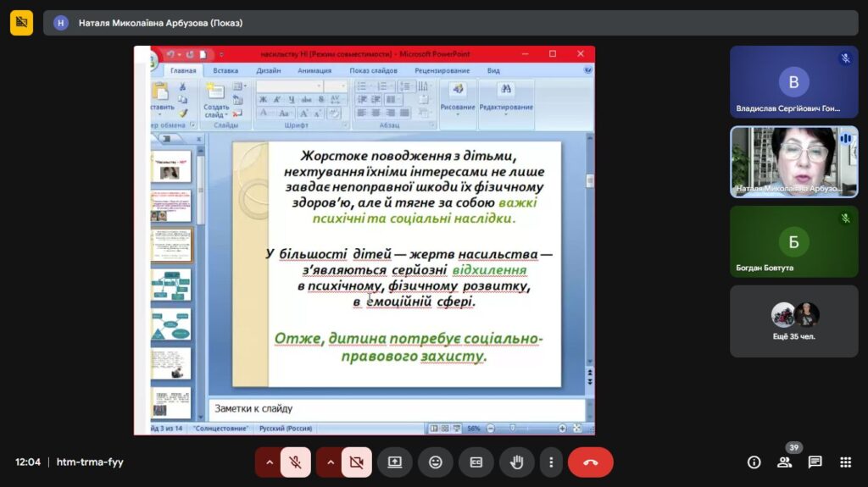
Task: Click the "Ещё 35 чел." participants tile
Action: tap(794, 321)
